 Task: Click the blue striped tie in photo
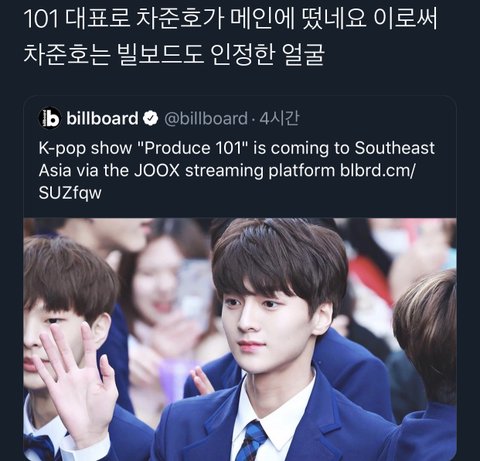[x=251, y=441]
